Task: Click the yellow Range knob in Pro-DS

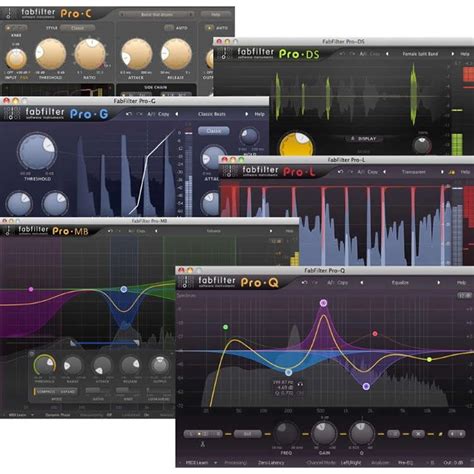Action: point(296,145)
